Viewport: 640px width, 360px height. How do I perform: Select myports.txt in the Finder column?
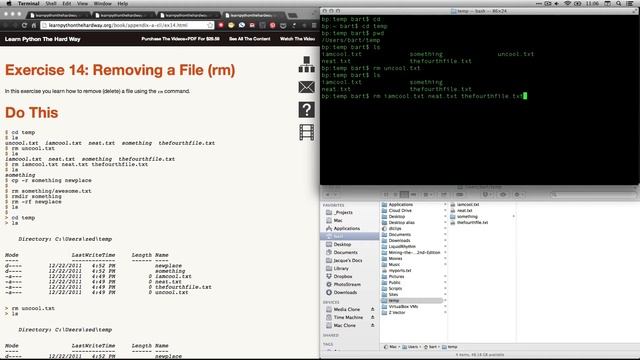(x=400, y=270)
